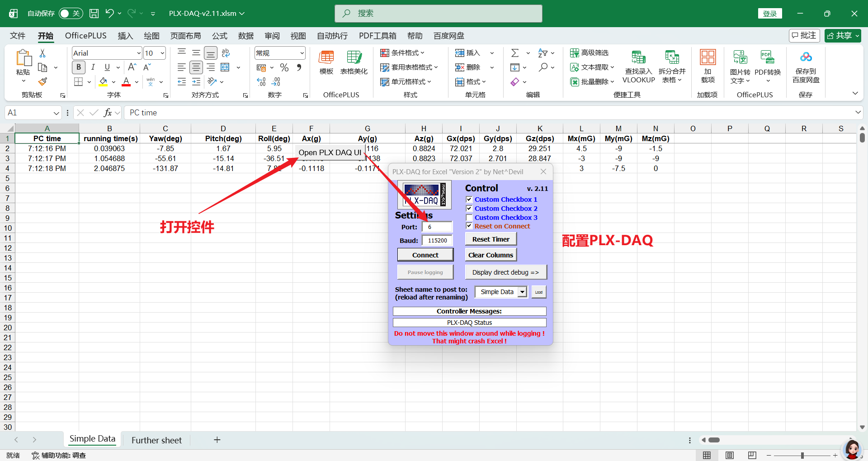Click the Comments button
868x461 pixels.
click(x=804, y=36)
